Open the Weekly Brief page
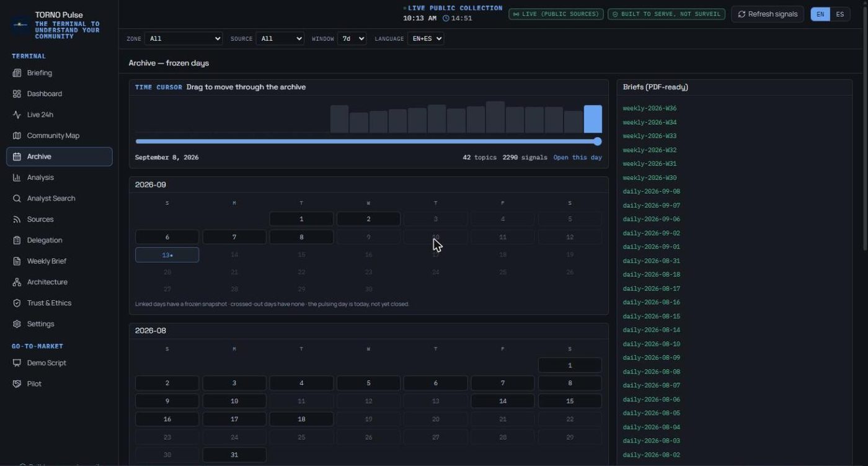This screenshot has height=466, width=868. coord(60,261)
